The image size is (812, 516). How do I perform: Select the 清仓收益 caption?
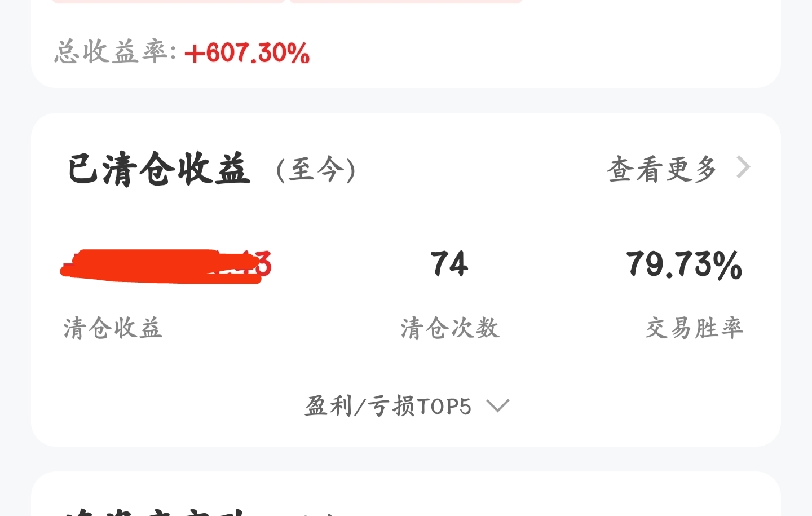tap(113, 328)
